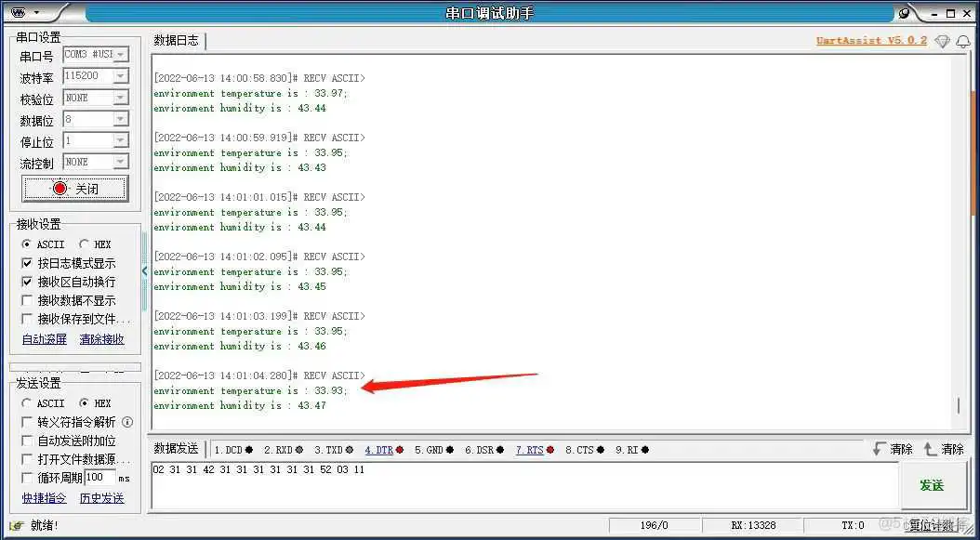The width and height of the screenshot is (980, 540).
Task: Open the UartAssist V5.0.2 link
Action: coord(869,41)
